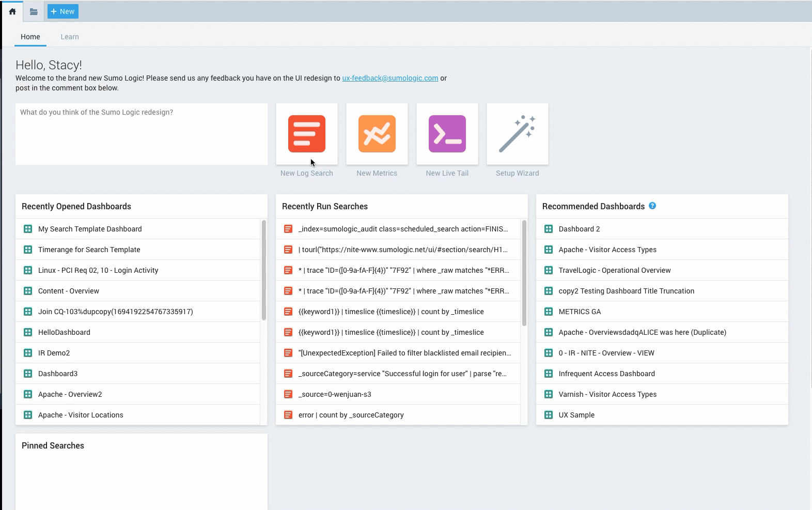Click help icon beside Recommended Dashboards
The image size is (812, 510).
pos(652,206)
